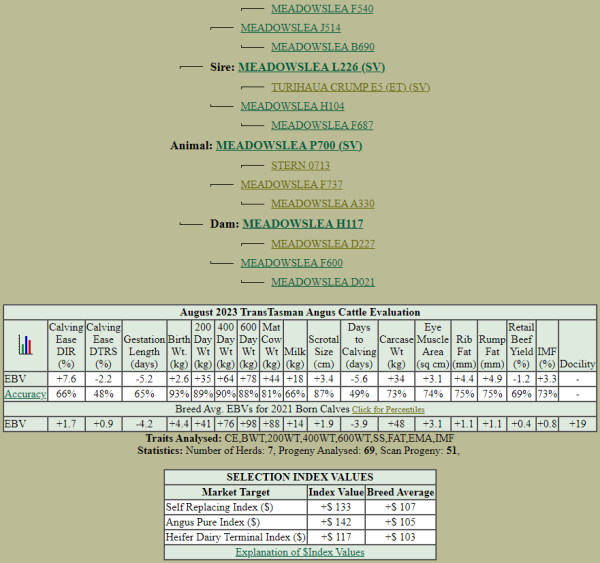Image resolution: width=600 pixels, height=563 pixels.
Task: Select the 49% Days to Calving accuracy cell
Action: click(359, 394)
